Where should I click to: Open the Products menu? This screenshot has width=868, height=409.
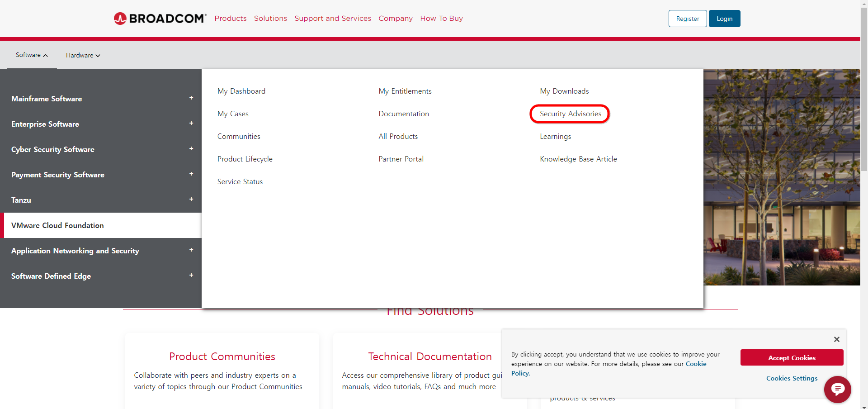(231, 19)
